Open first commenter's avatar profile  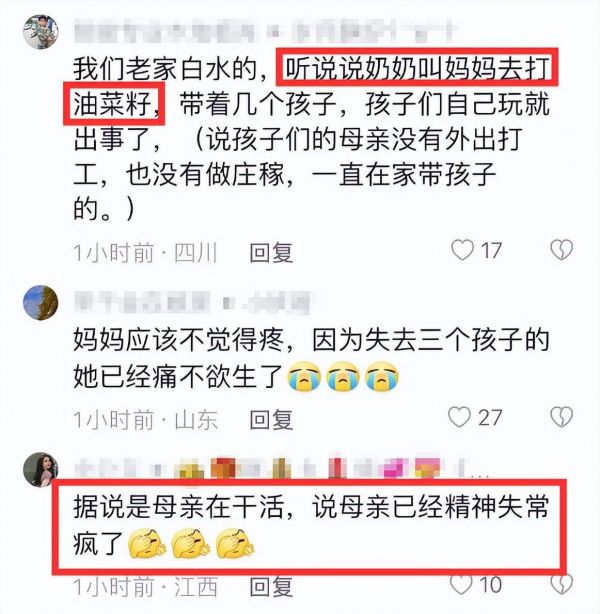click(x=41, y=32)
